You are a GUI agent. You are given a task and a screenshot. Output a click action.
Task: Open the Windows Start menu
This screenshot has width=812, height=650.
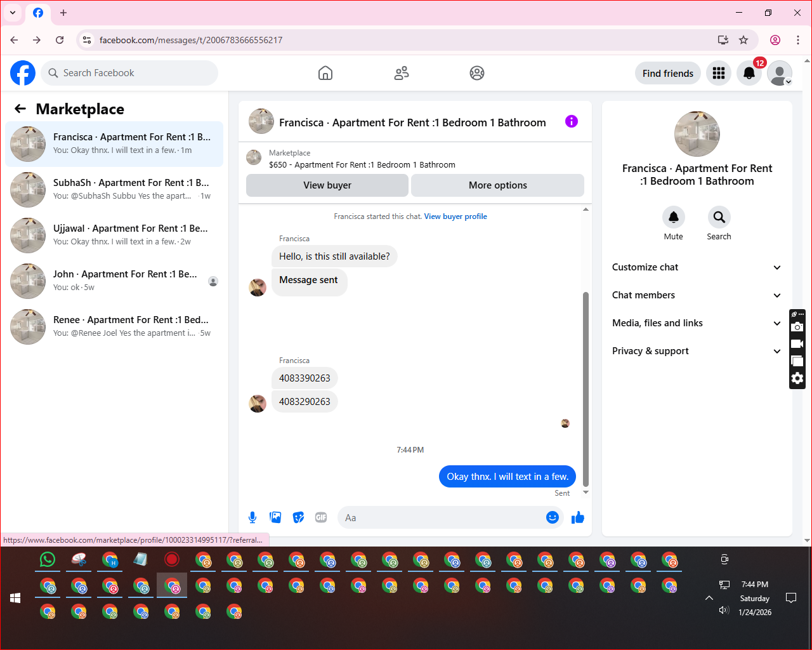pos(15,598)
